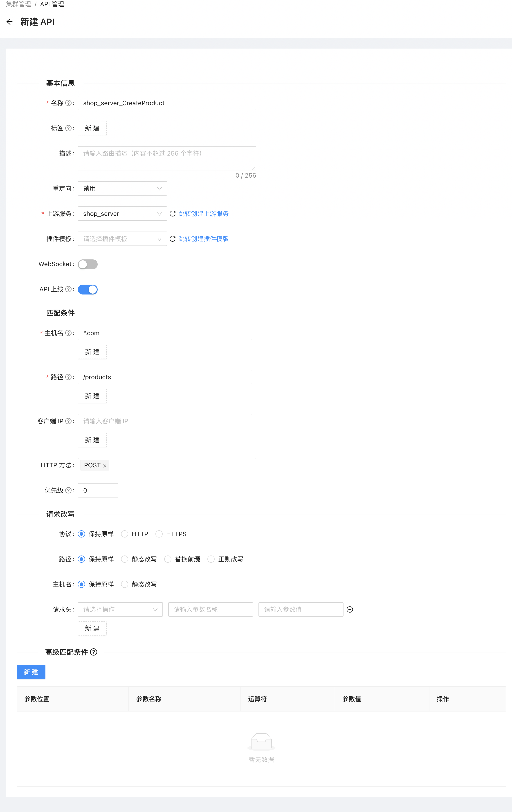Select HTTP protocol radio
512x812 pixels.
(x=125, y=534)
